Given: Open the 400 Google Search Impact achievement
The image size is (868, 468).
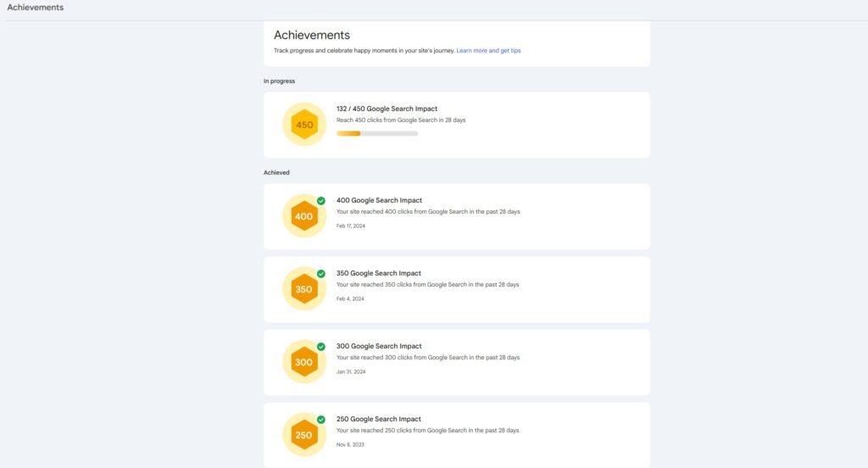Looking at the screenshot, I should coord(379,200).
